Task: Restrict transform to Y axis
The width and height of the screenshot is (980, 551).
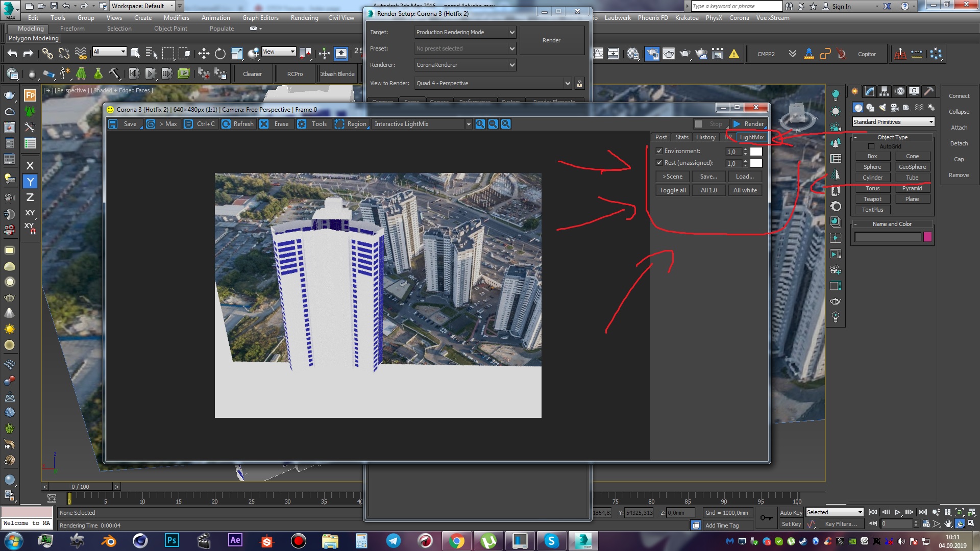Action: (30, 182)
